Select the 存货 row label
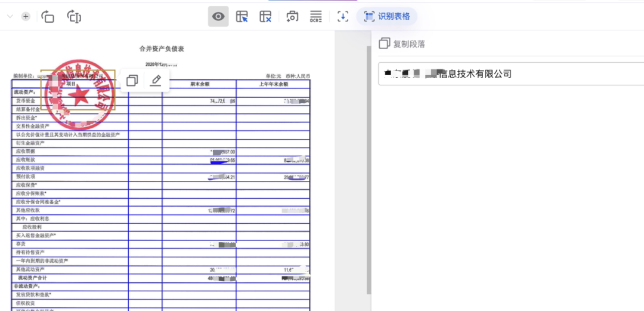The image size is (644, 311). point(20,244)
